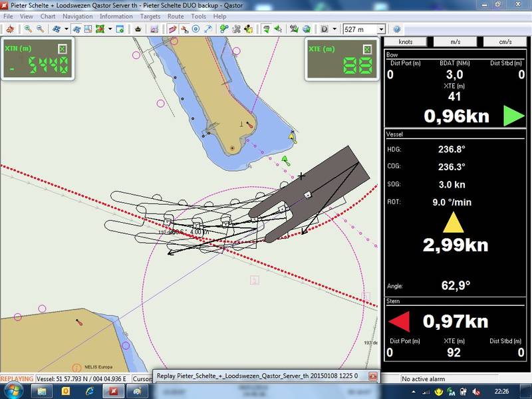Click the purple chart image icon

click(x=154, y=29)
